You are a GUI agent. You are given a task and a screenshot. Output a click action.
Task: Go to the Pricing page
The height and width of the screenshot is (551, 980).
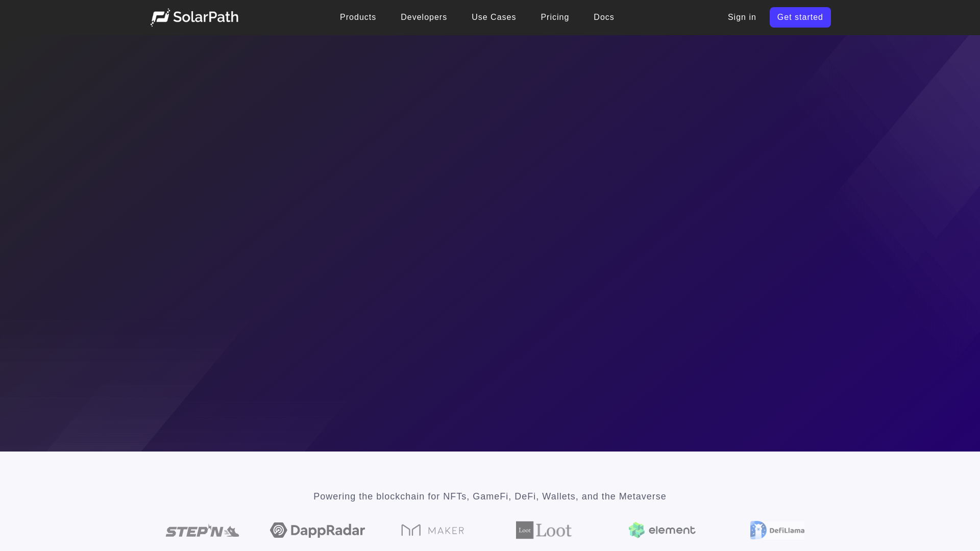555,17
